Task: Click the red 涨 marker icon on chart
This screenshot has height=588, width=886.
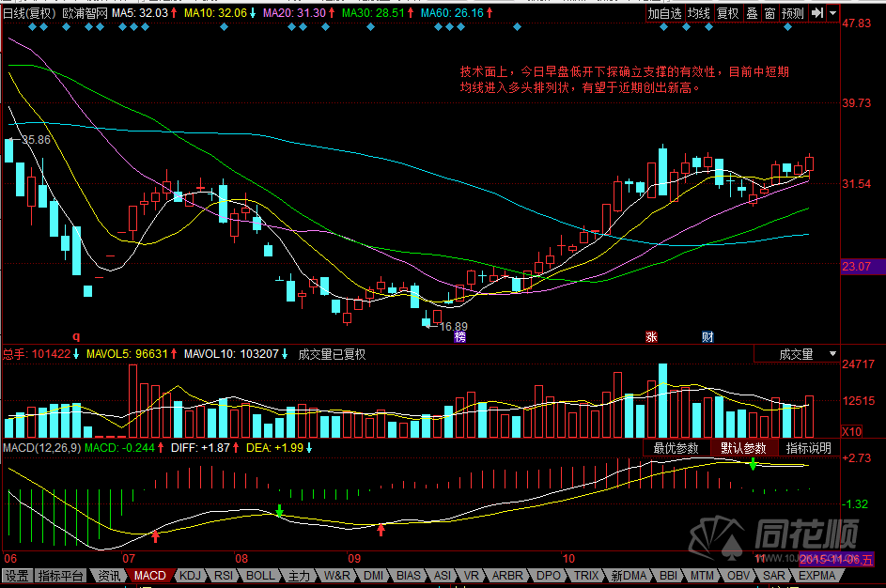Action: (x=650, y=336)
